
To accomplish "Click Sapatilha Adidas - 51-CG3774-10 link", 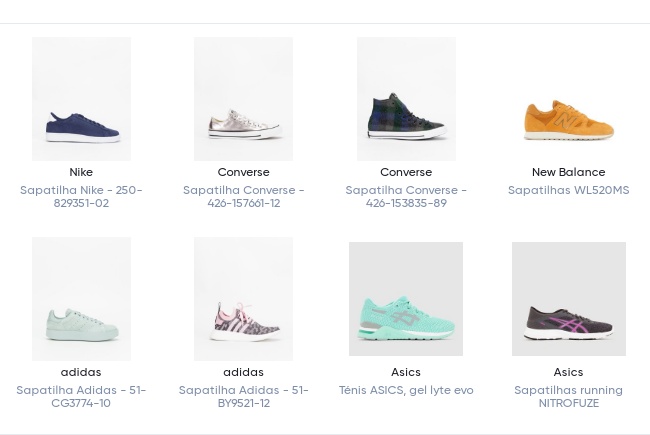I will (81, 397).
